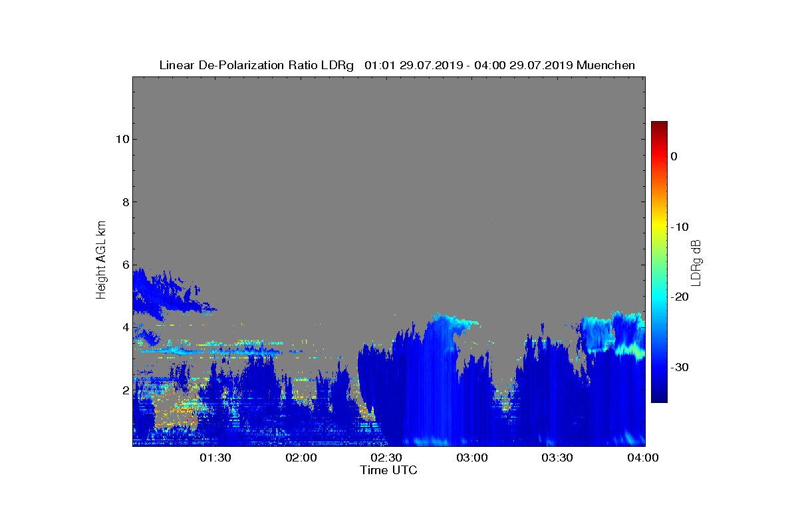Click the dark blue bottom of the colorbar

[x=659, y=398]
